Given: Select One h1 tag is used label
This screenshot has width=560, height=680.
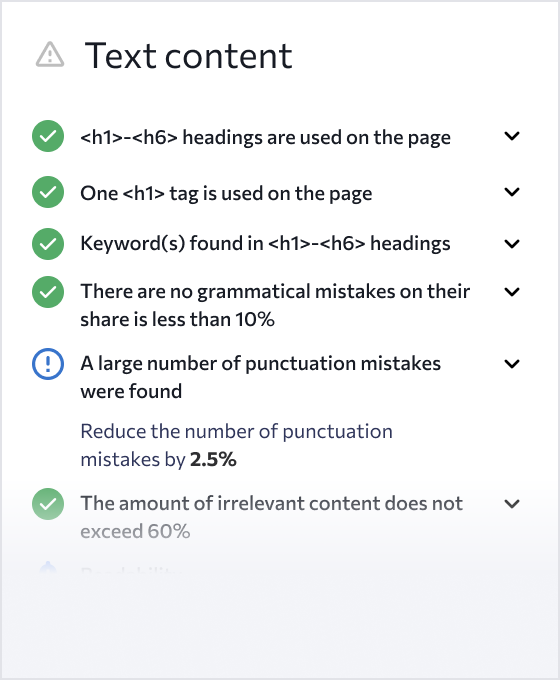Looking at the screenshot, I should (x=226, y=193).
